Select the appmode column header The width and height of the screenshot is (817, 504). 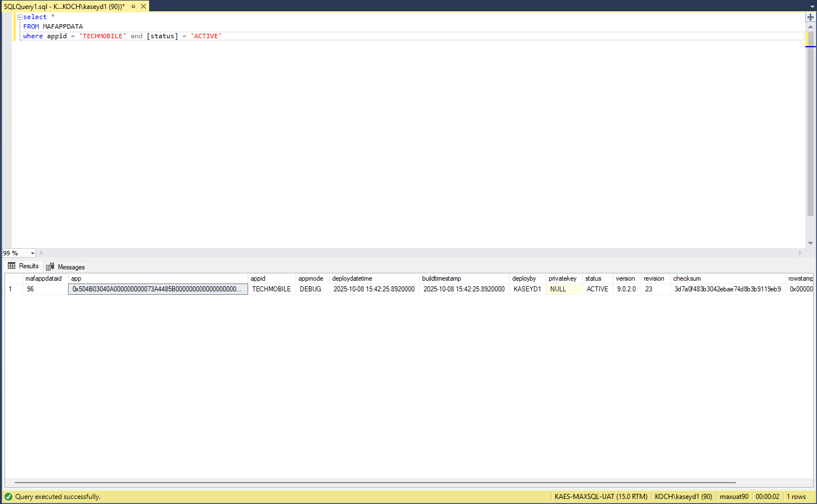313,278
